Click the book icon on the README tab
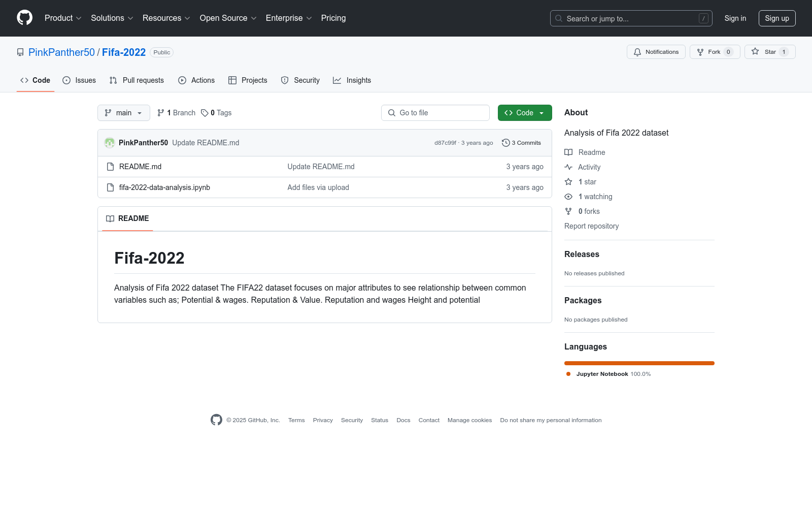This screenshot has width=812, height=508. (110, 218)
